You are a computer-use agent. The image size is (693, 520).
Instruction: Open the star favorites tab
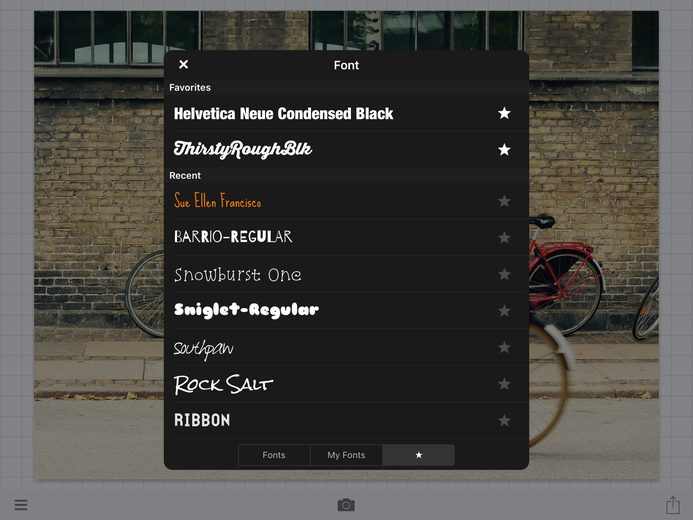[x=419, y=455]
